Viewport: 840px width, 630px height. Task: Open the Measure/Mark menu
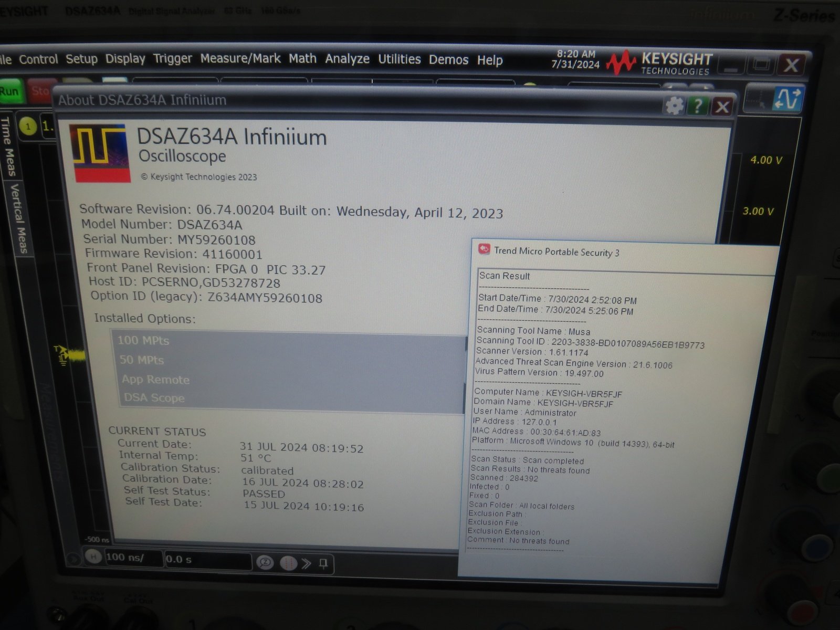pos(240,58)
